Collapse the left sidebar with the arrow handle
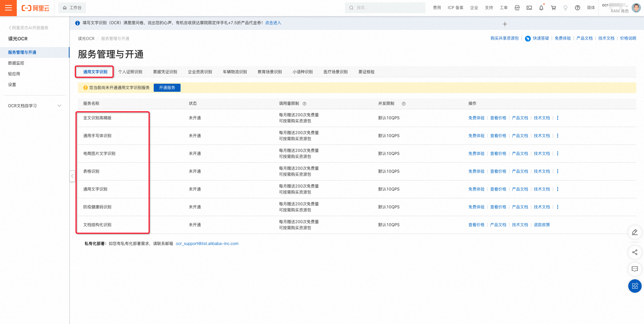The image size is (644, 324). (72, 176)
